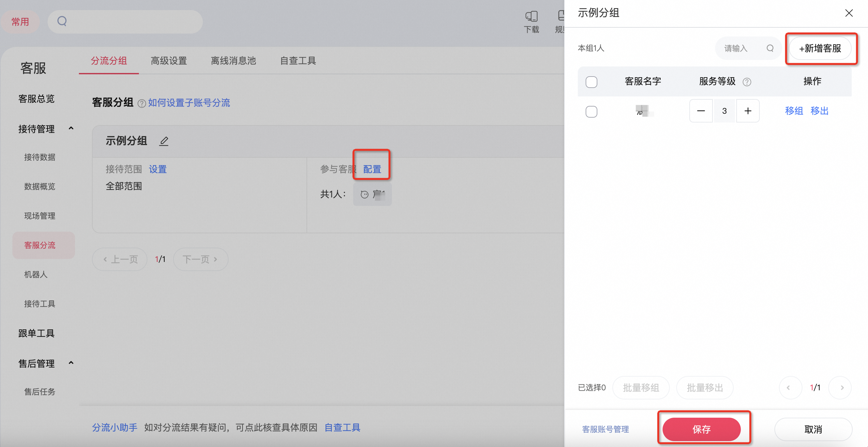Open the help icon beside 客服分组
Screen dimensions: 868x447
point(142,103)
